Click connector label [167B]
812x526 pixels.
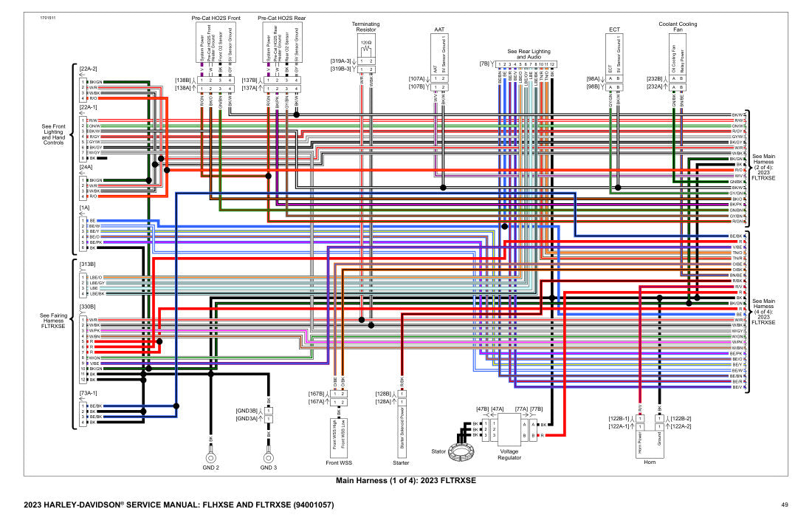(317, 394)
